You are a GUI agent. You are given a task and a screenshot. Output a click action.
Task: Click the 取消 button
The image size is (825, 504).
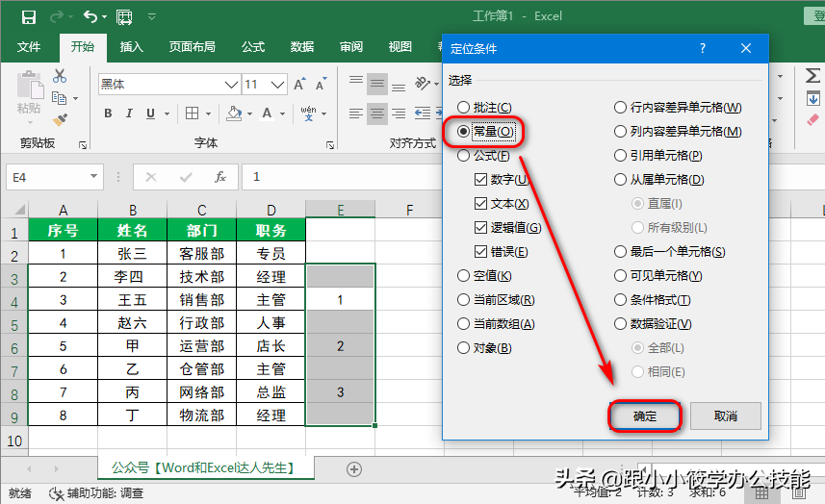click(x=726, y=416)
